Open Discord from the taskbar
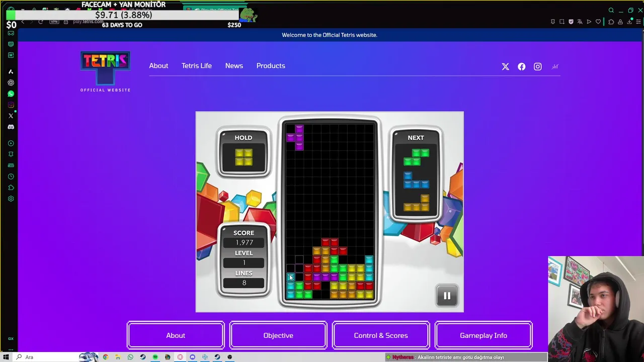Viewport: 644px width, 362px height. pyautogui.click(x=192, y=357)
